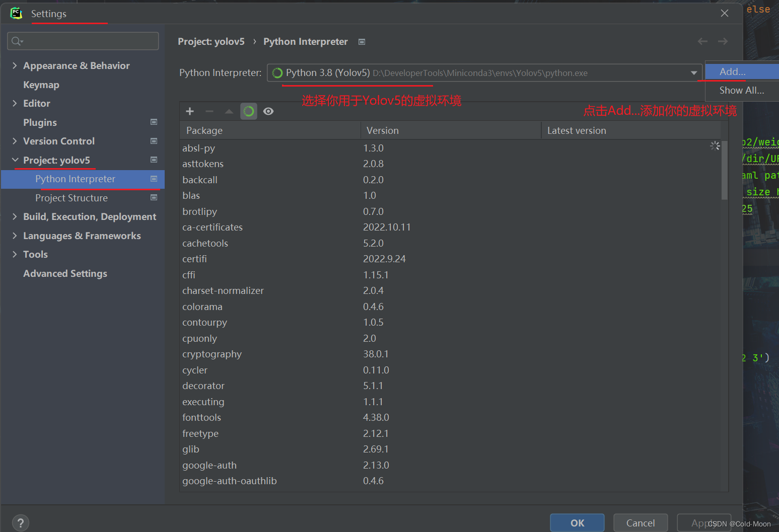The image size is (779, 532).
Task: Click the install package plus icon
Action: point(190,111)
